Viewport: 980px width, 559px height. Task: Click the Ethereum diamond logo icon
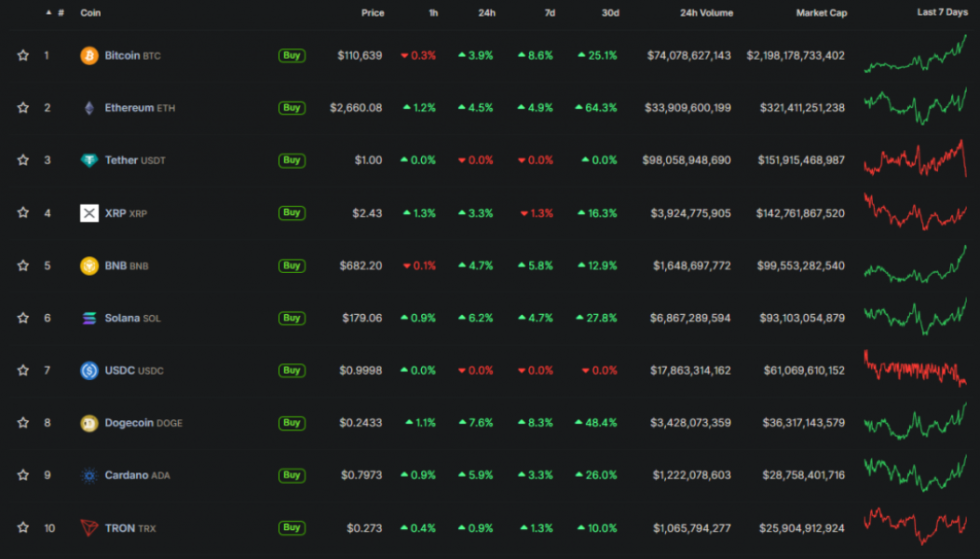pos(88,108)
